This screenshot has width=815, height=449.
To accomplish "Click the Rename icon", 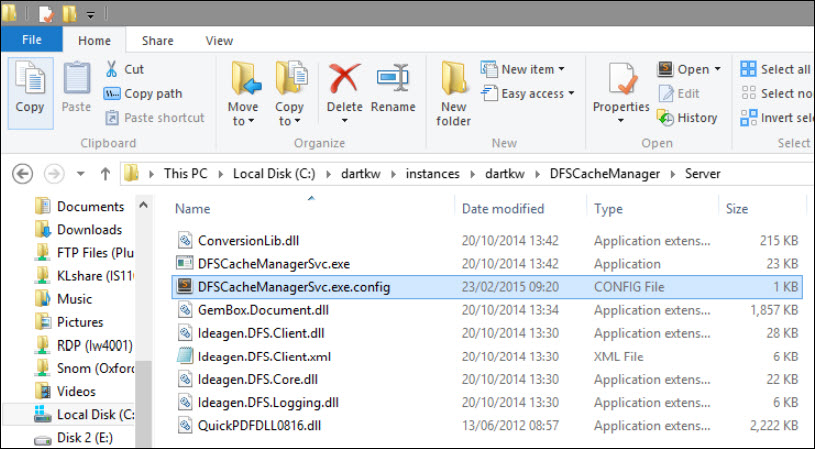I will [x=392, y=78].
